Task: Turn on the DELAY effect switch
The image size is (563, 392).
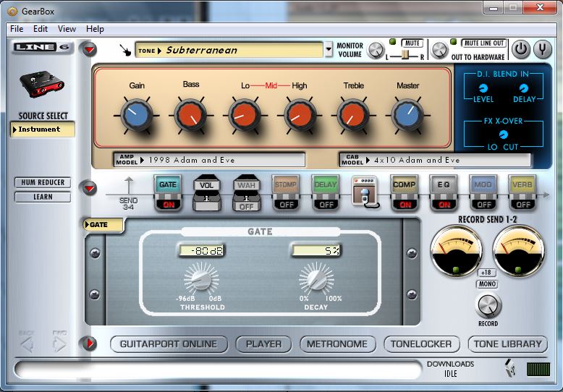Action: tap(326, 204)
